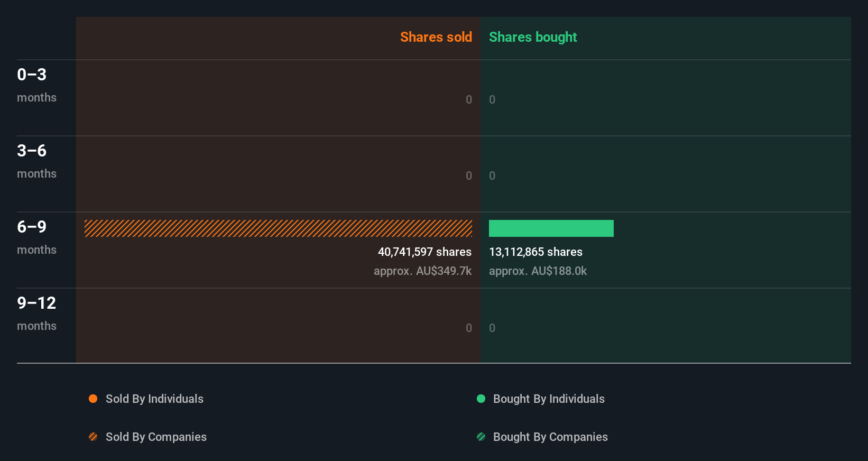The width and height of the screenshot is (868, 461).
Task: Select the Shares bought column header
Action: click(x=533, y=37)
